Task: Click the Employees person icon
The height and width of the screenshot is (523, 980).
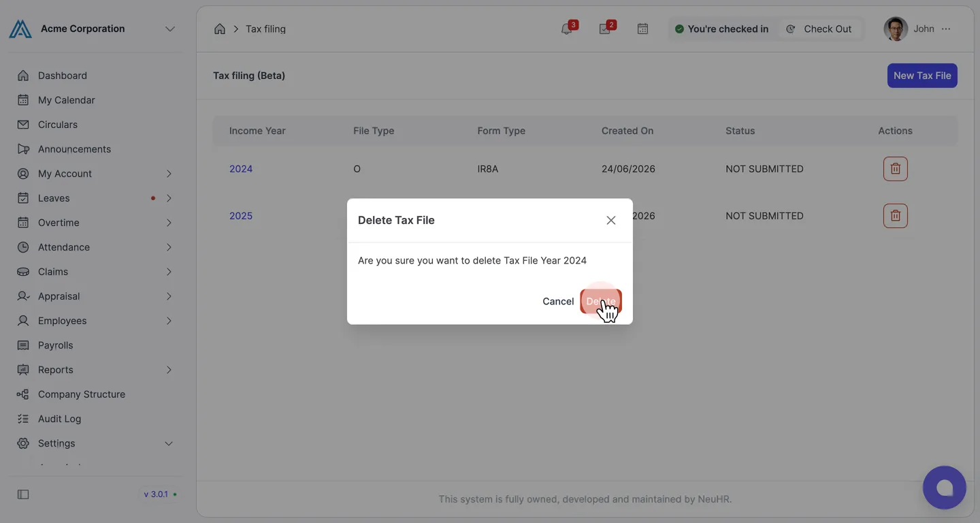Action: coord(23,321)
